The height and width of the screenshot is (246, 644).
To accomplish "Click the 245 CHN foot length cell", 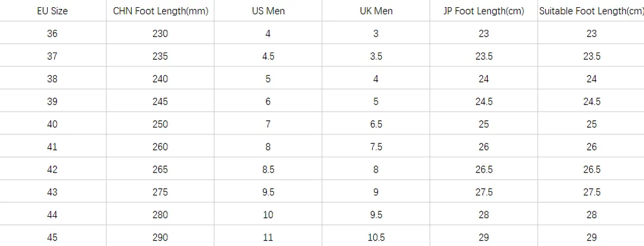I will (160, 101).
